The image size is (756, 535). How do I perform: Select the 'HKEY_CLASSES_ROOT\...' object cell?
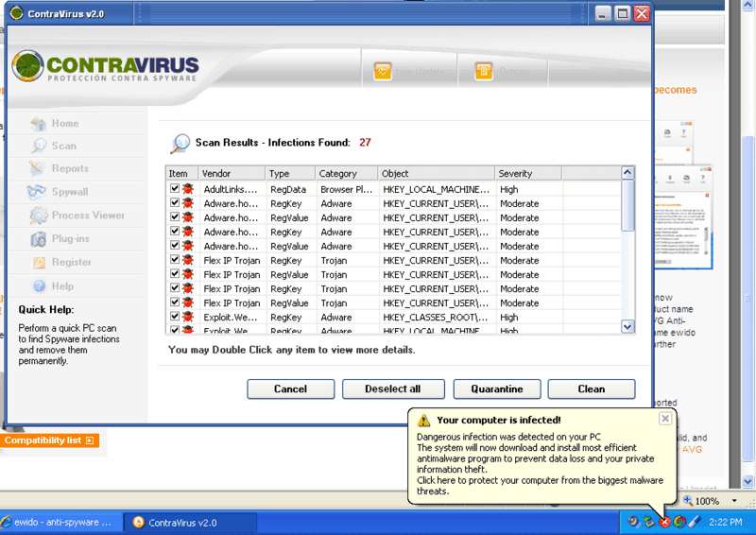click(436, 317)
